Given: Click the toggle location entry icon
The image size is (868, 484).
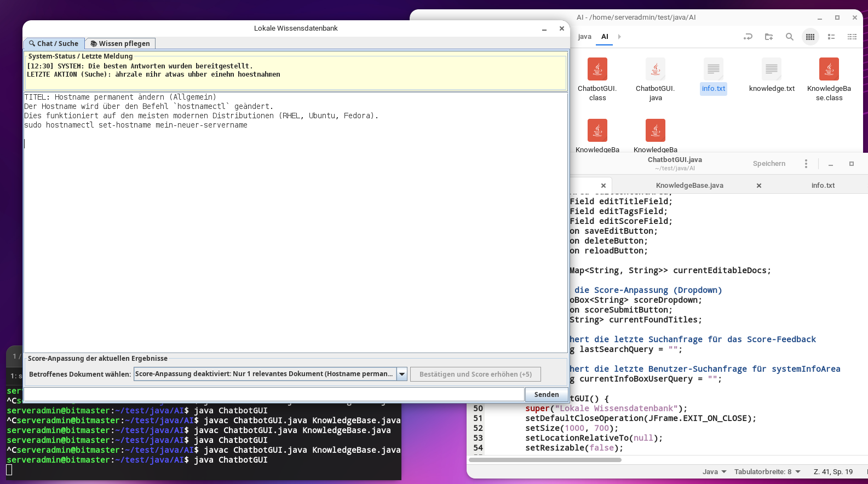Looking at the screenshot, I should pos(748,37).
